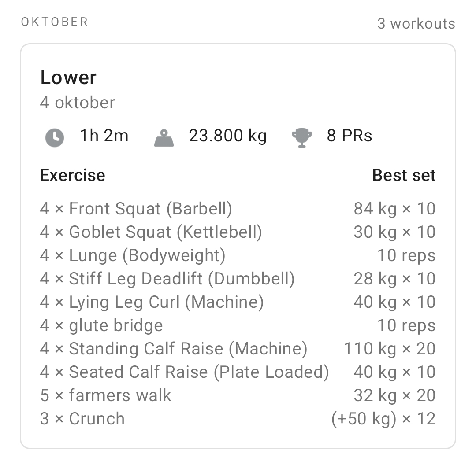Tap the farmers walk exercise
Screen dimensions: 476x461
coord(105,395)
